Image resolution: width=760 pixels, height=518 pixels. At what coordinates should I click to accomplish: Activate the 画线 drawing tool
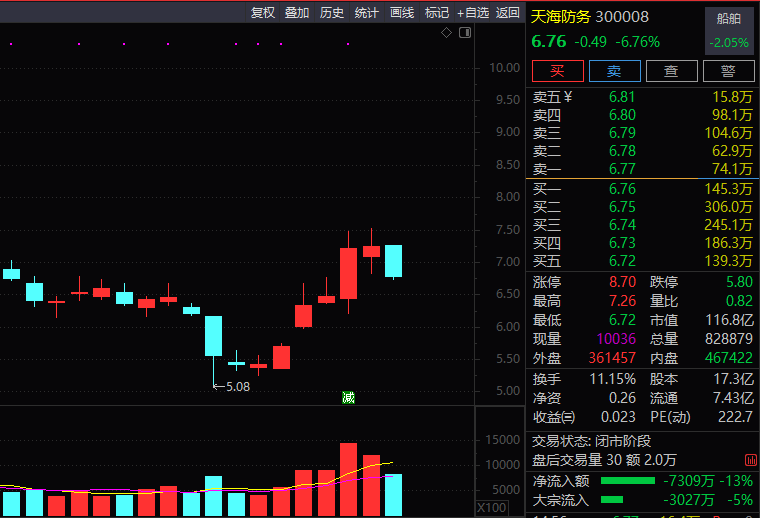click(402, 13)
